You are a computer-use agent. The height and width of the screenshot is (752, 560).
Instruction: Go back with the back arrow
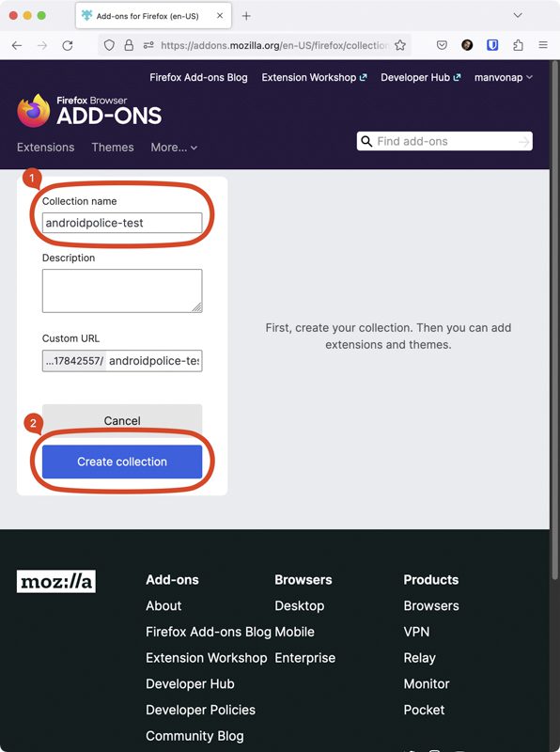point(17,45)
